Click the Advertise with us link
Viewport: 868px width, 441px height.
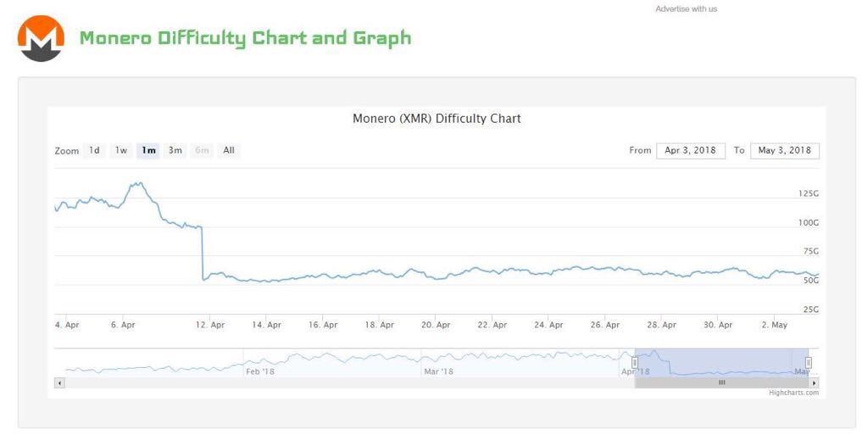click(x=686, y=9)
